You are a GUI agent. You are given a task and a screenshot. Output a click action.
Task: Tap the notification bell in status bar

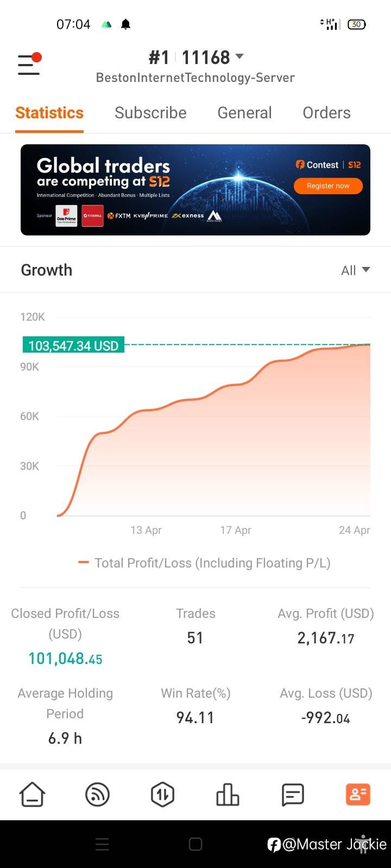[126, 24]
